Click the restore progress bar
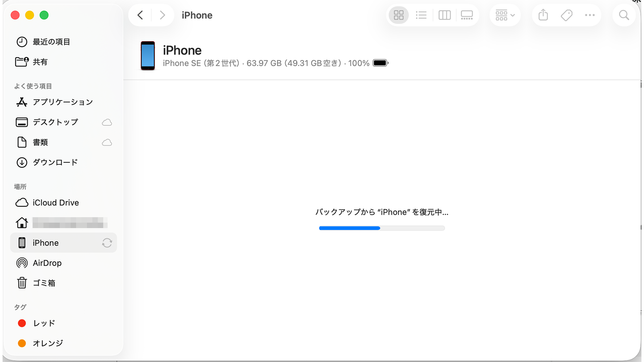644x362 pixels. click(x=382, y=228)
